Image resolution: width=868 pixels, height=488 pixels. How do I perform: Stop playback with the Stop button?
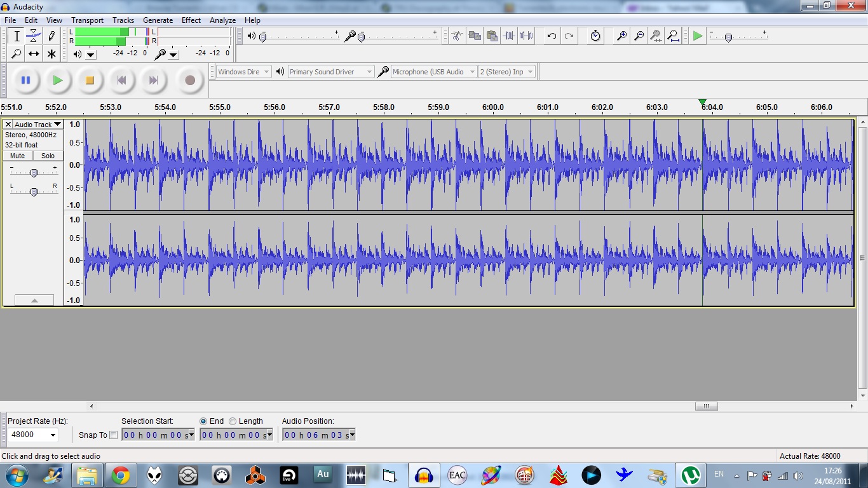(90, 80)
